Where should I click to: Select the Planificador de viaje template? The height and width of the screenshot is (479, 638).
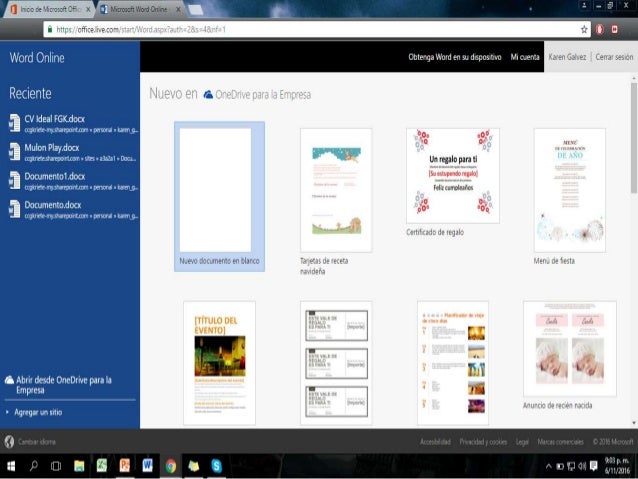(x=453, y=363)
